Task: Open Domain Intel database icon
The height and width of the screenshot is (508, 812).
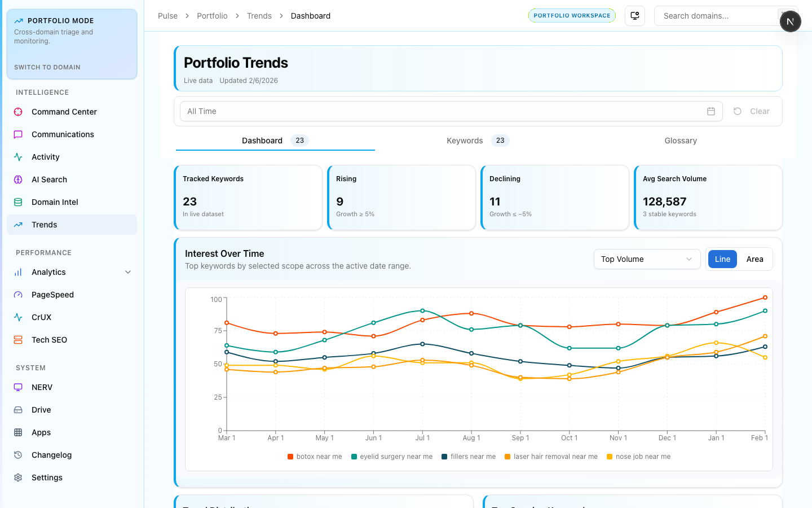Action: coord(18,202)
